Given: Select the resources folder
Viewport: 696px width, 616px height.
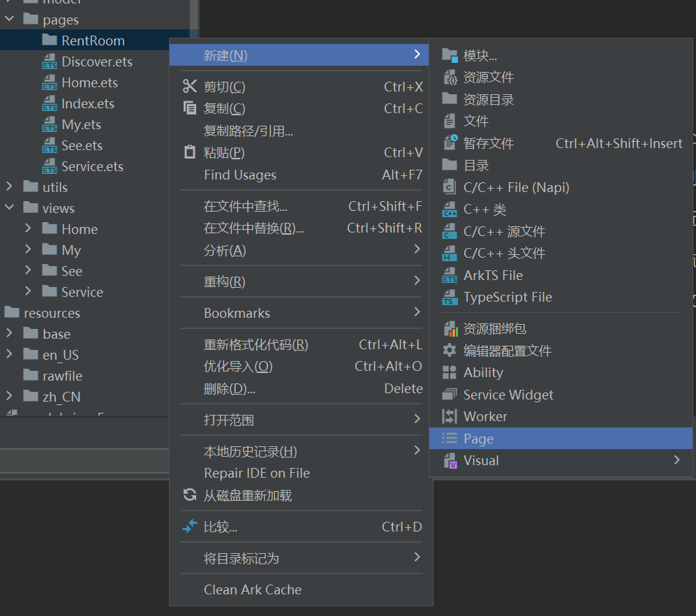Looking at the screenshot, I should [x=52, y=313].
